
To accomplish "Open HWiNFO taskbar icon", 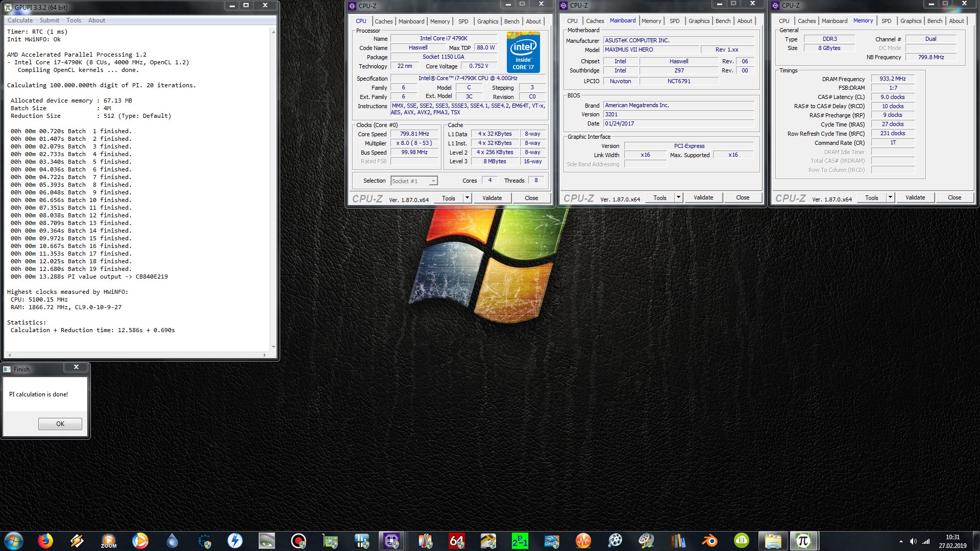I will coord(362,541).
